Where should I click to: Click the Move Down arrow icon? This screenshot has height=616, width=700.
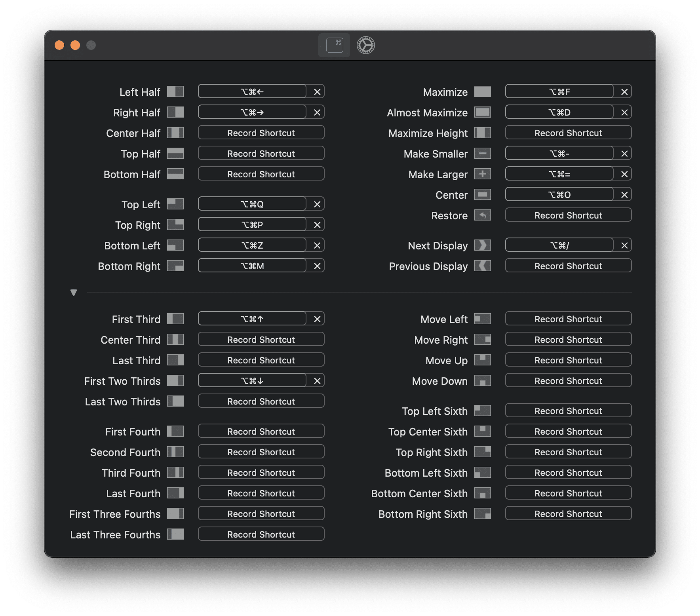click(483, 380)
